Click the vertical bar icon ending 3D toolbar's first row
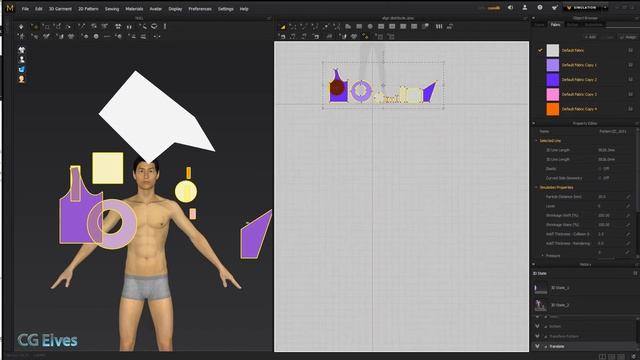The height and width of the screenshot is (360, 640). [x=164, y=27]
